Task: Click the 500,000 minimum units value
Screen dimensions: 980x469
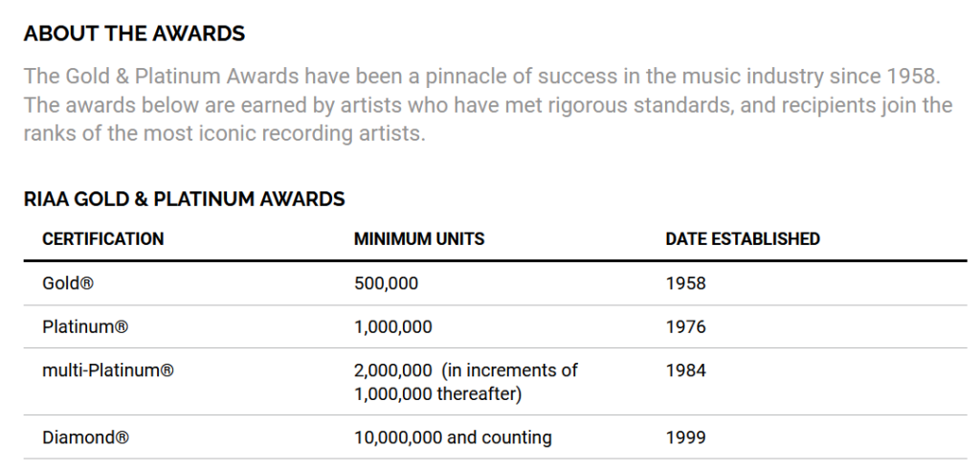Action: coord(387,283)
